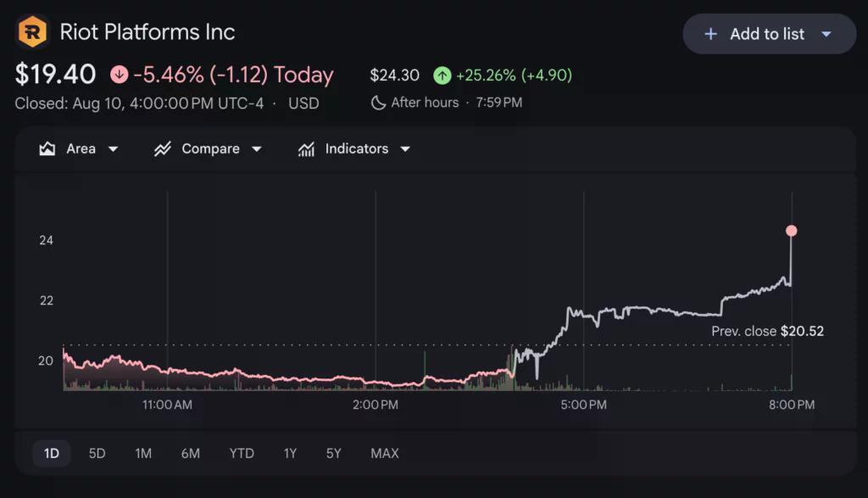Click the plus icon in Add to list

[710, 34]
